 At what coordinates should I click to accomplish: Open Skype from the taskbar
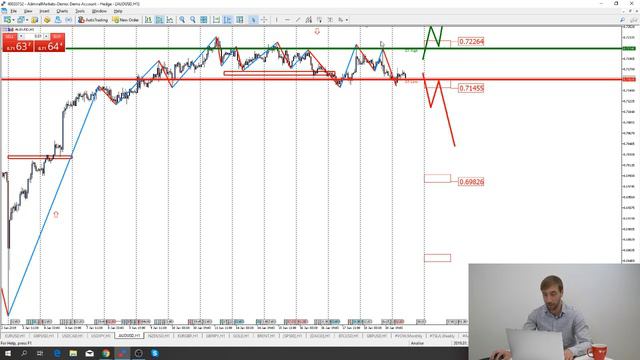pyautogui.click(x=155, y=353)
